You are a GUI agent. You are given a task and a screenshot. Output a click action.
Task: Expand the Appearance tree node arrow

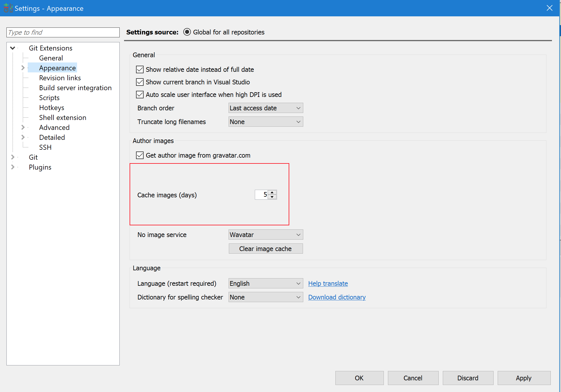23,68
